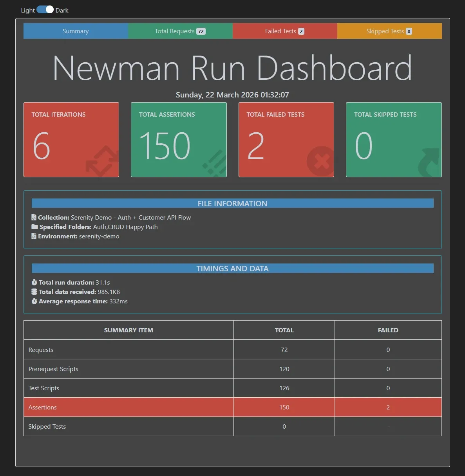Click the folder icon beside Specified Folders

pyautogui.click(x=33, y=227)
